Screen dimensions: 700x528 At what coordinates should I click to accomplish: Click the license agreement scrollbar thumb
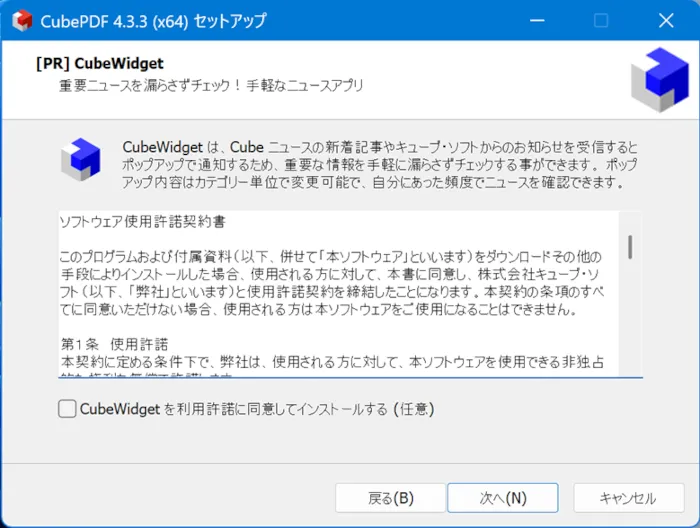[630, 246]
